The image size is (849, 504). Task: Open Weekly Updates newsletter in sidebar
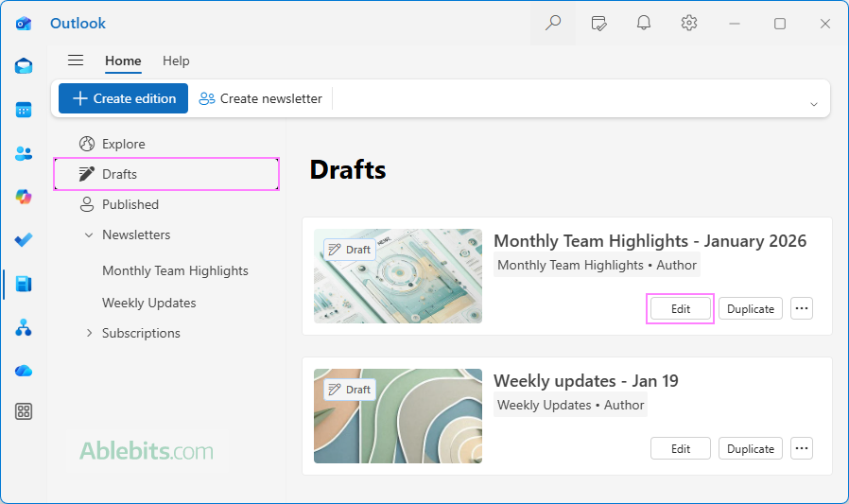point(148,303)
